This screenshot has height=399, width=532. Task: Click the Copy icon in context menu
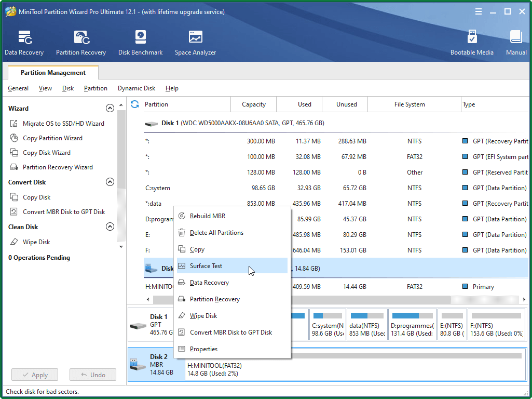pyautogui.click(x=182, y=249)
